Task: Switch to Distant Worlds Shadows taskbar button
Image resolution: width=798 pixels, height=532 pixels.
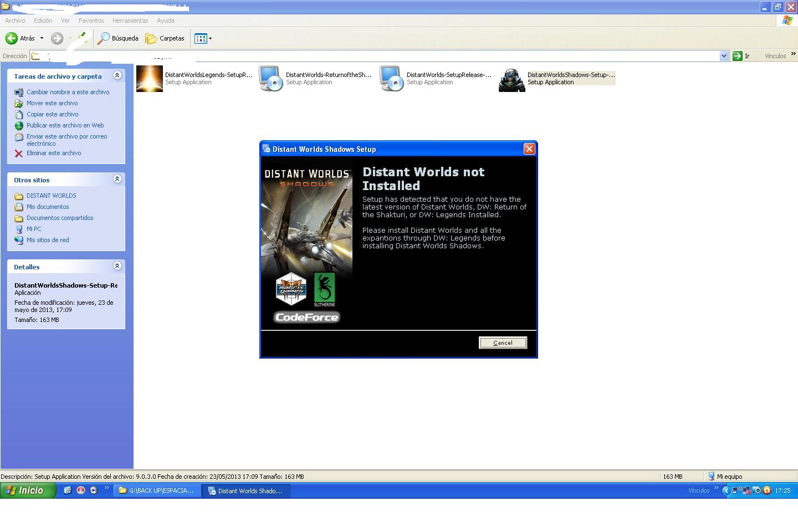Action: 245,490
